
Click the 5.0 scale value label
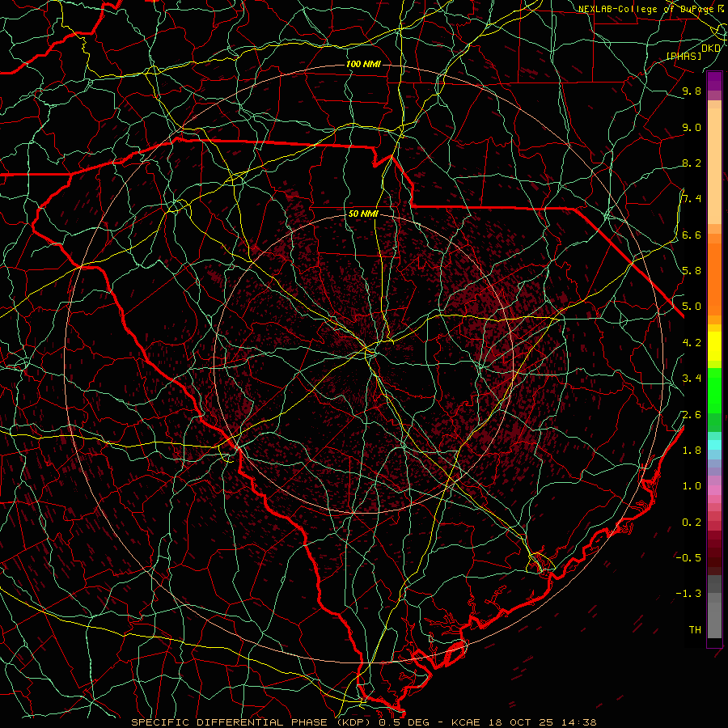point(692,307)
